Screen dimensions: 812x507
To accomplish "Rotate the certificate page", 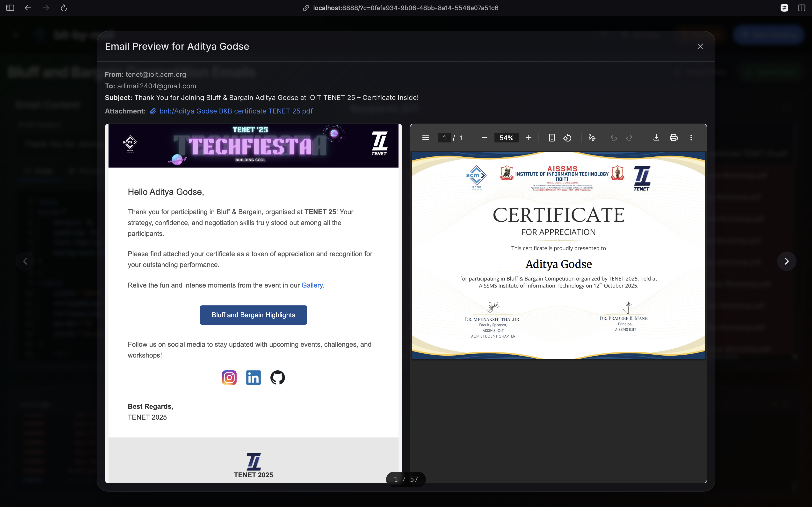I will [x=568, y=137].
